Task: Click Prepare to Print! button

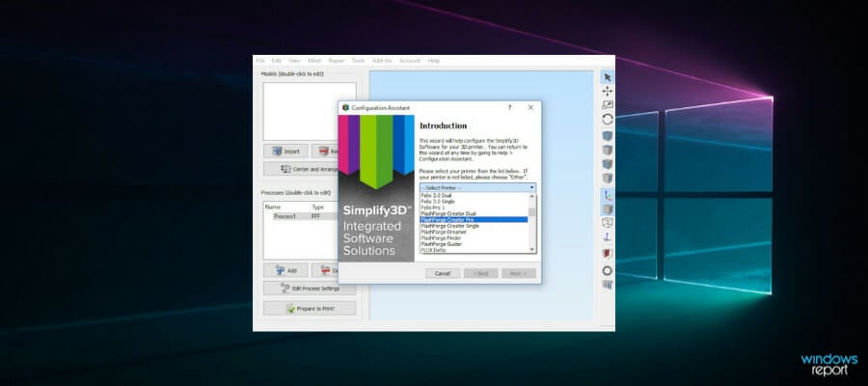Action: (x=310, y=309)
